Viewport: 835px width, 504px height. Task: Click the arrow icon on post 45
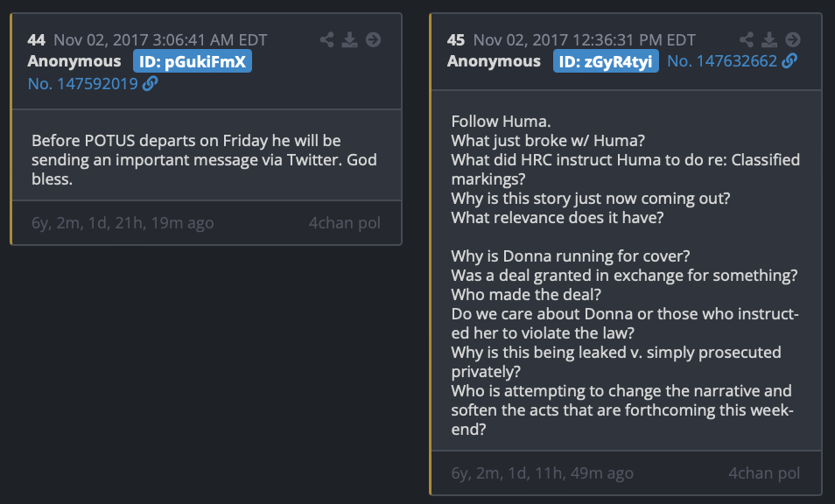pyautogui.click(x=793, y=40)
